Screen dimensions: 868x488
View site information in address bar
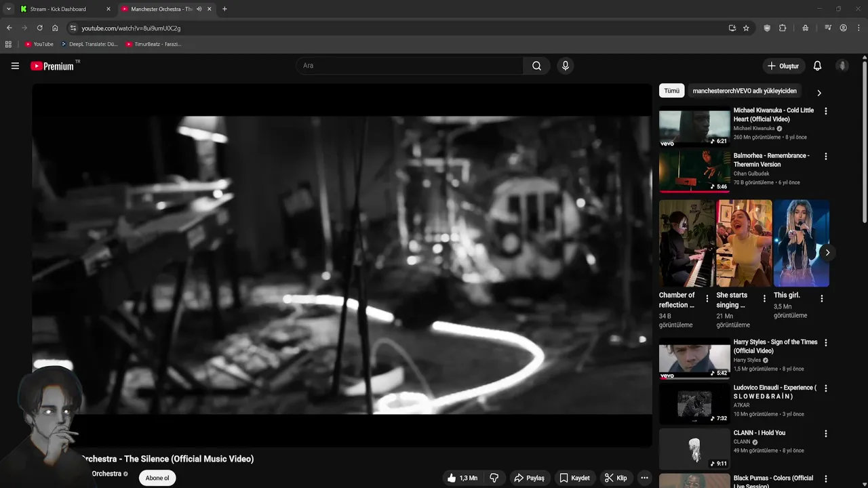pyautogui.click(x=73, y=28)
